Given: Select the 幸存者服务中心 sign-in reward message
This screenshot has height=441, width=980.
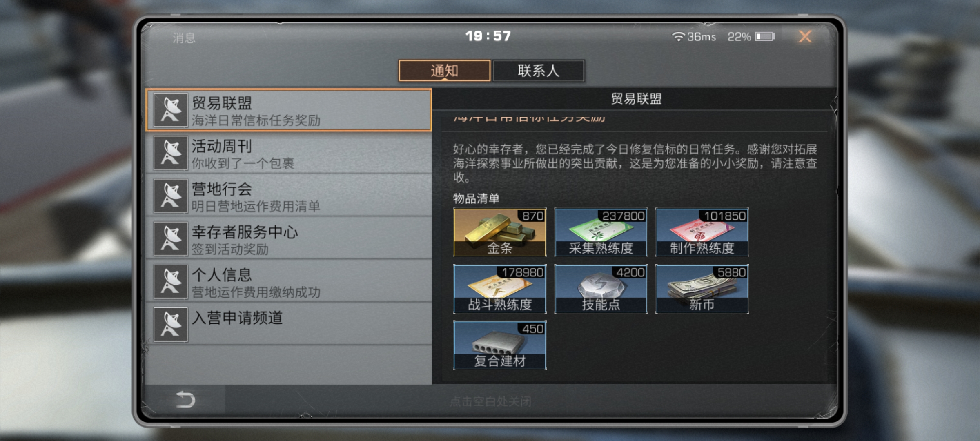Looking at the screenshot, I should click(x=289, y=239).
